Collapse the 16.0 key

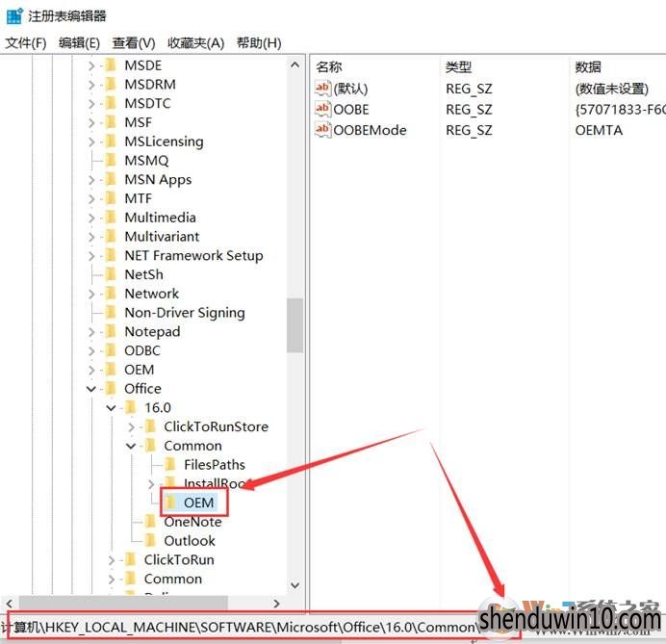[x=111, y=408]
